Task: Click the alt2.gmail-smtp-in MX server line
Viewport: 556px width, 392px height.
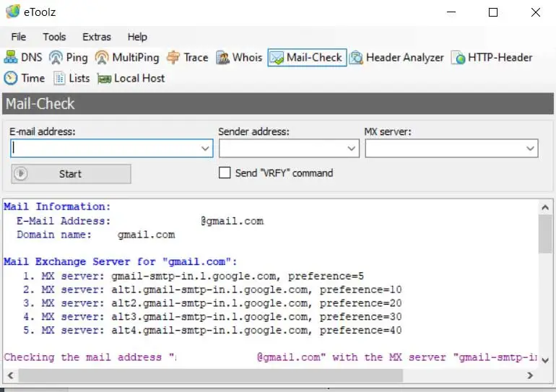Action: pos(212,303)
